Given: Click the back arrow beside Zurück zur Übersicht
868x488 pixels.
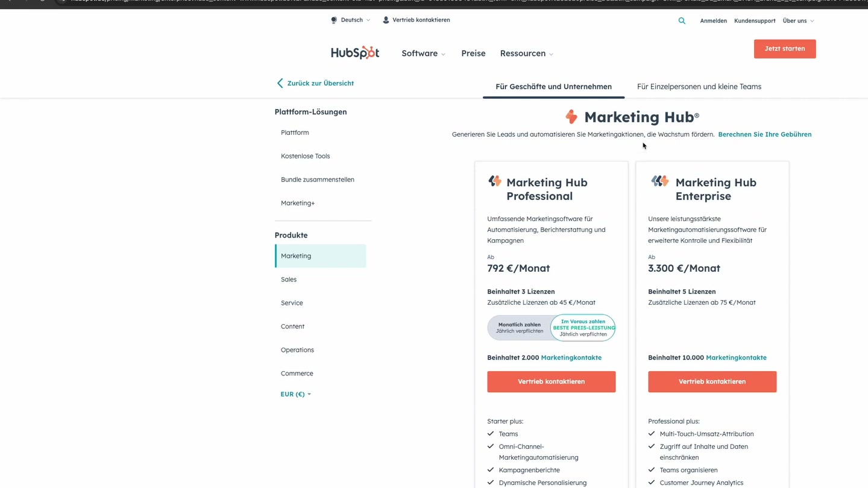Looking at the screenshot, I should pyautogui.click(x=279, y=83).
